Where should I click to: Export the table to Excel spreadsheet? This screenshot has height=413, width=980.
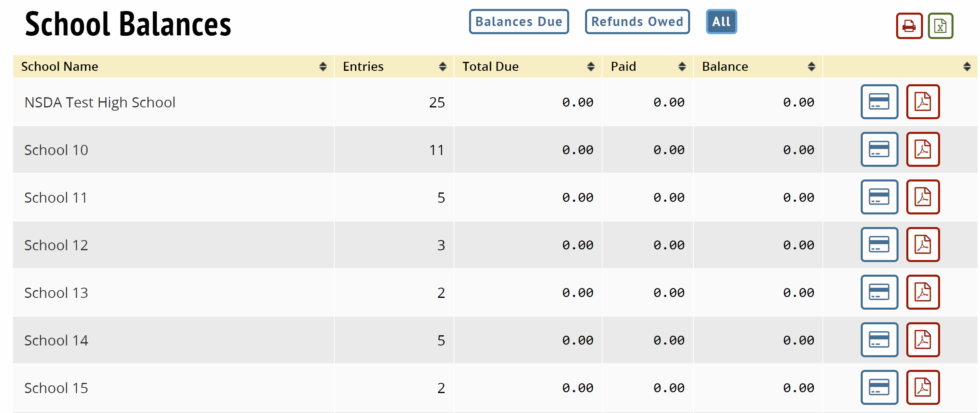pyautogui.click(x=940, y=26)
